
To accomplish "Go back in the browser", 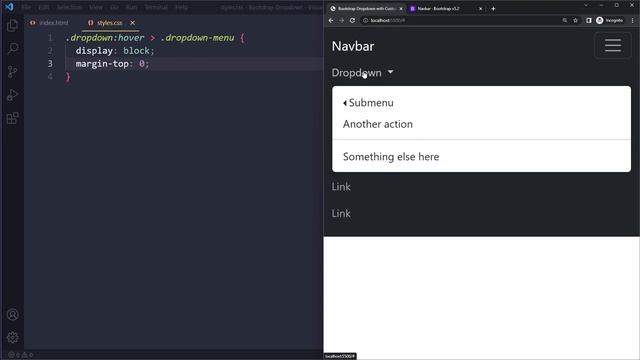I will [331, 20].
